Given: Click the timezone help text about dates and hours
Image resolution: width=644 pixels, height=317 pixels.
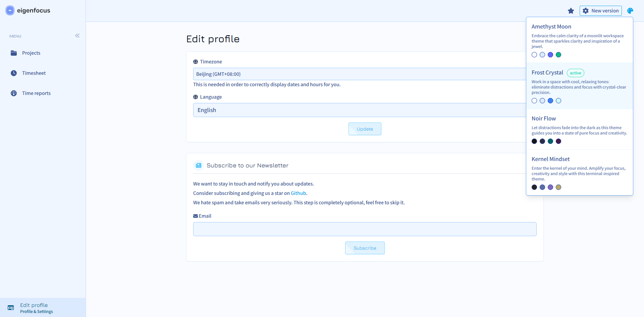Looking at the screenshot, I should click(267, 85).
